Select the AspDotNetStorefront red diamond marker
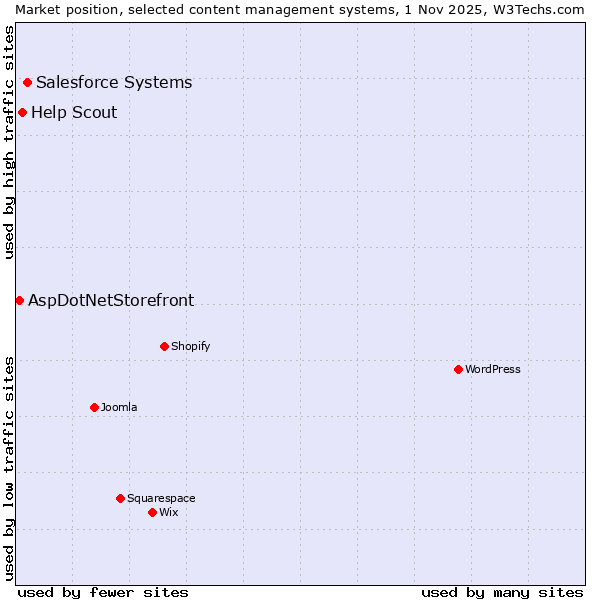 19,301
